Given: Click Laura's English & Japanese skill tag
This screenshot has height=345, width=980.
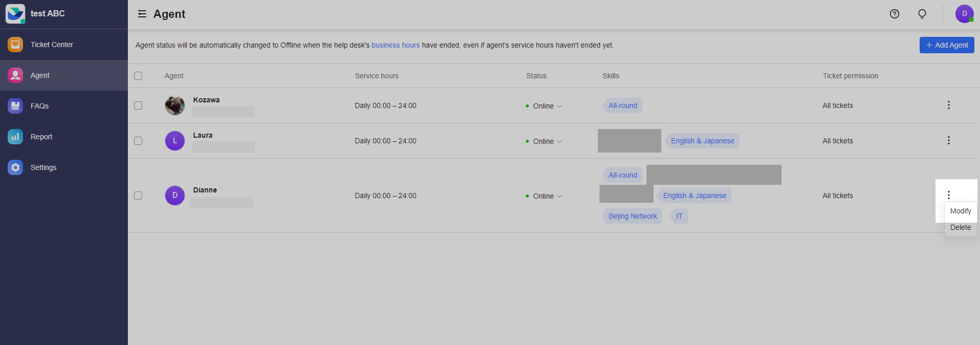Looking at the screenshot, I should point(702,141).
